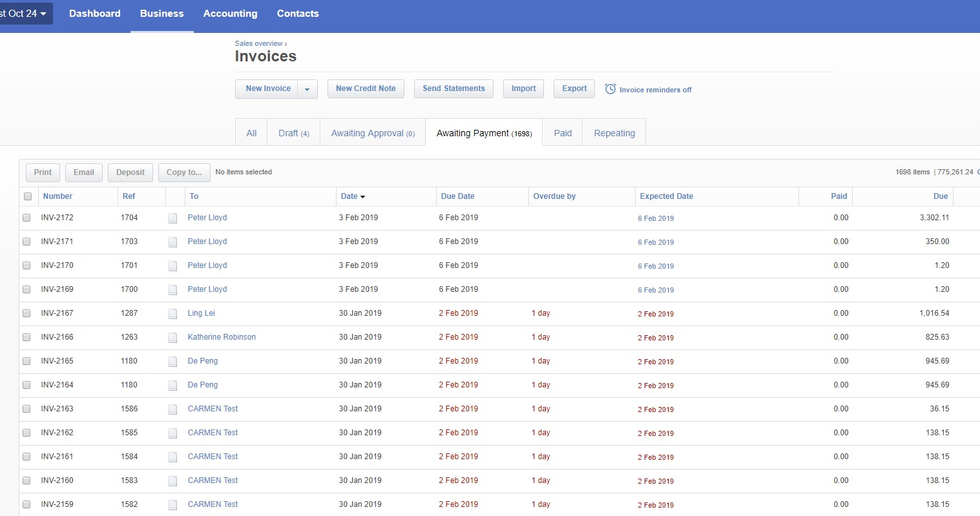Open De Peng on invoice INV-2165

203,361
